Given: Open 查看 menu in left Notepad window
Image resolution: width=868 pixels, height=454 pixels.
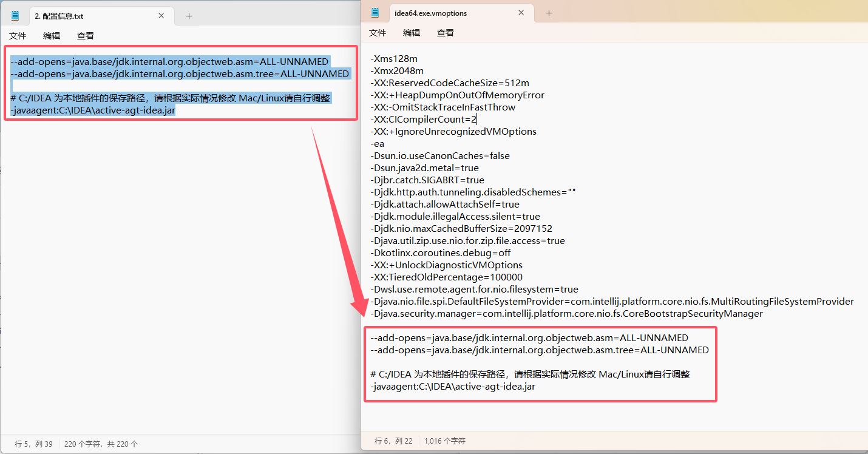Looking at the screenshot, I should click(86, 36).
